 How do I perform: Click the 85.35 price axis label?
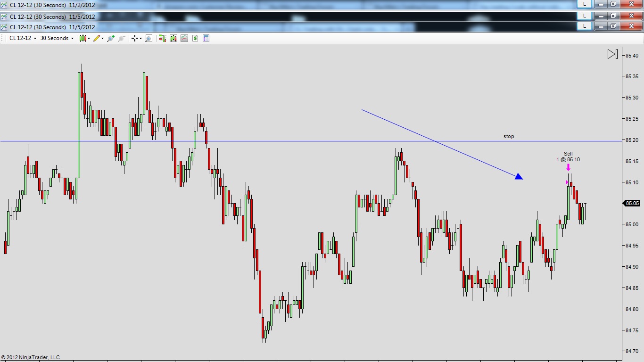pyautogui.click(x=632, y=76)
